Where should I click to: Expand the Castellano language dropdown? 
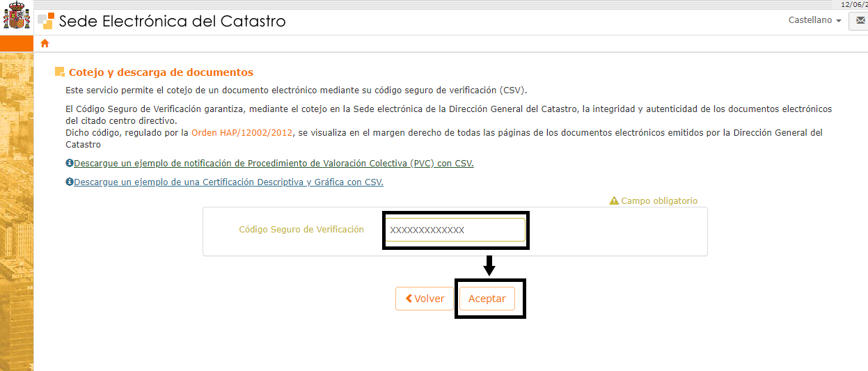pyautogui.click(x=814, y=21)
